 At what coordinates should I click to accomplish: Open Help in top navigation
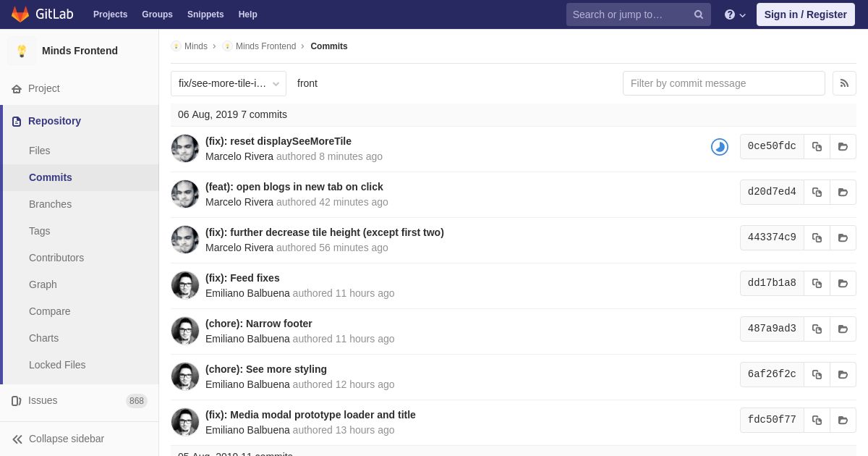click(x=248, y=14)
